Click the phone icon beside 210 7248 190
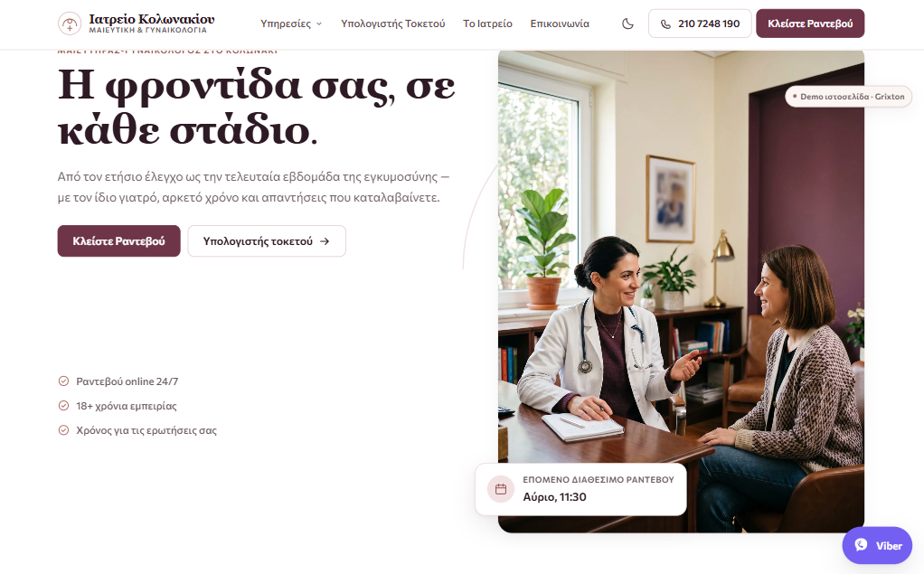Viewport: 924px width, 574px height. (665, 24)
